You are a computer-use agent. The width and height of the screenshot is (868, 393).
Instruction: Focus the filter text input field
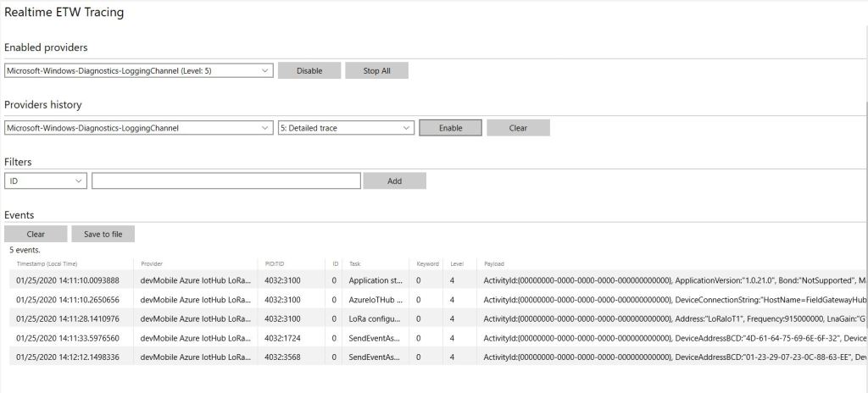[225, 180]
